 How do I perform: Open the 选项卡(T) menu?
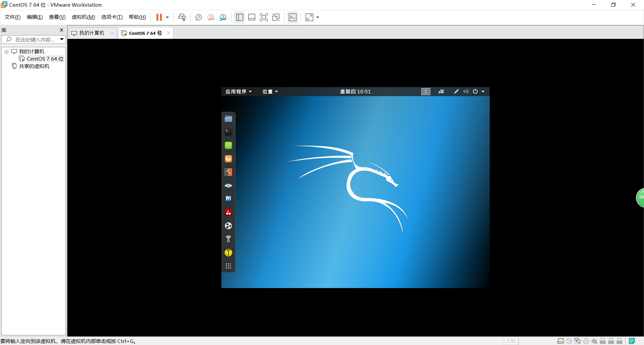(x=112, y=17)
